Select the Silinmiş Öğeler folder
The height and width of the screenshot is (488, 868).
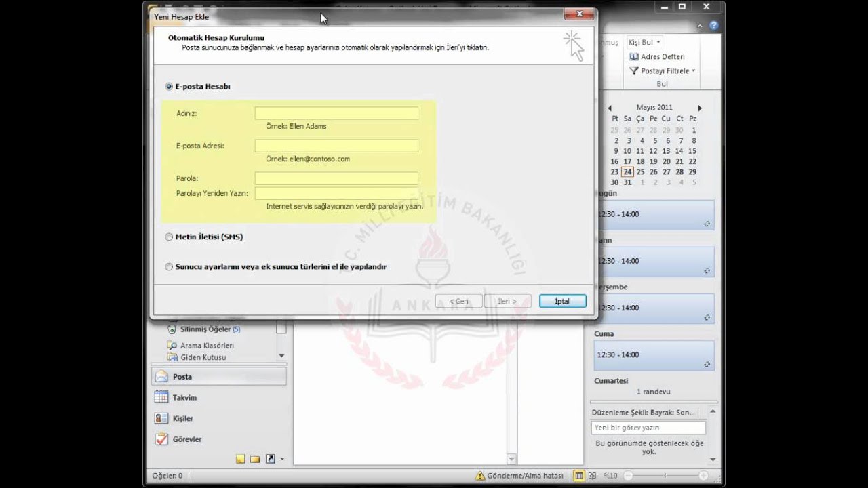pos(203,329)
